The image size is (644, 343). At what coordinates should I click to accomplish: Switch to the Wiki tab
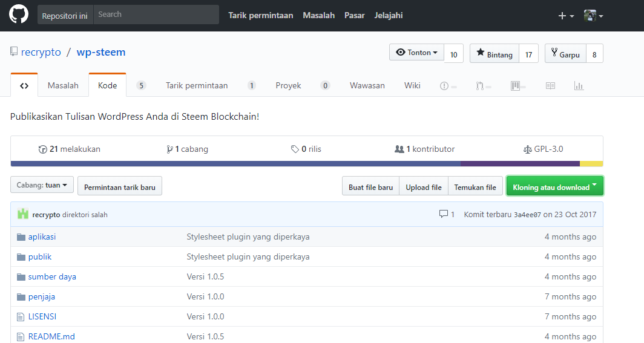pos(412,85)
